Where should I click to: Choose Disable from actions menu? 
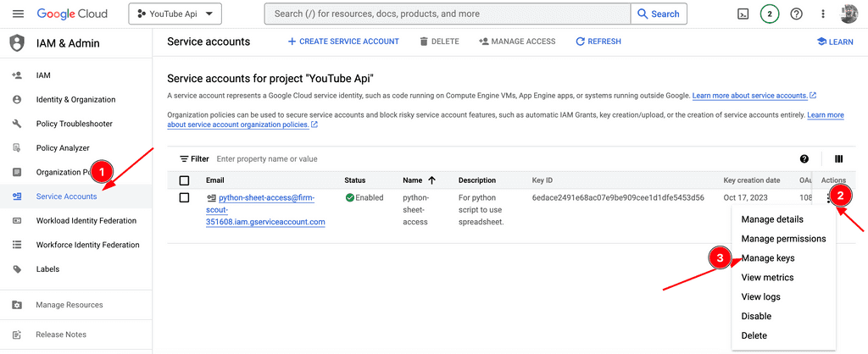coord(756,317)
